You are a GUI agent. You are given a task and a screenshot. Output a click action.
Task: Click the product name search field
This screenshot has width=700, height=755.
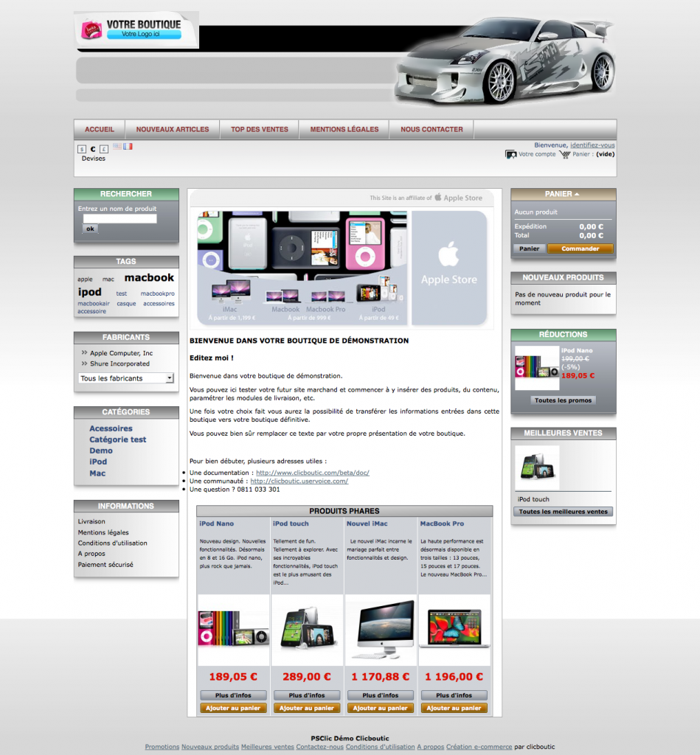pos(120,218)
